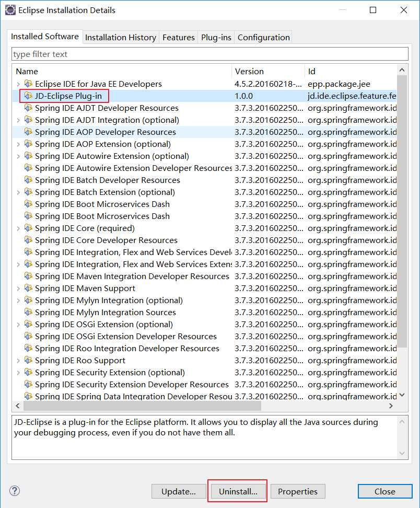Expand Spring IDE Batch Extension (optional)
The image size is (420, 508).
(x=18, y=192)
